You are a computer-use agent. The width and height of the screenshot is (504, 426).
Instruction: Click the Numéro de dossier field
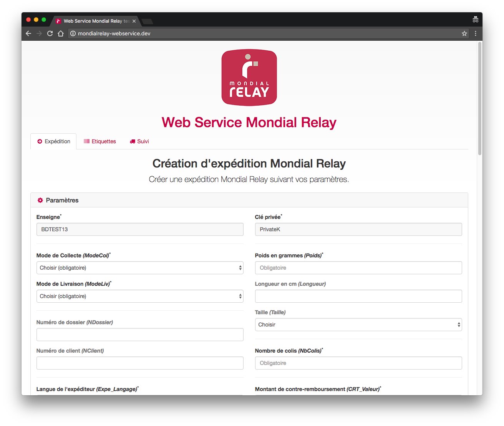pyautogui.click(x=140, y=335)
